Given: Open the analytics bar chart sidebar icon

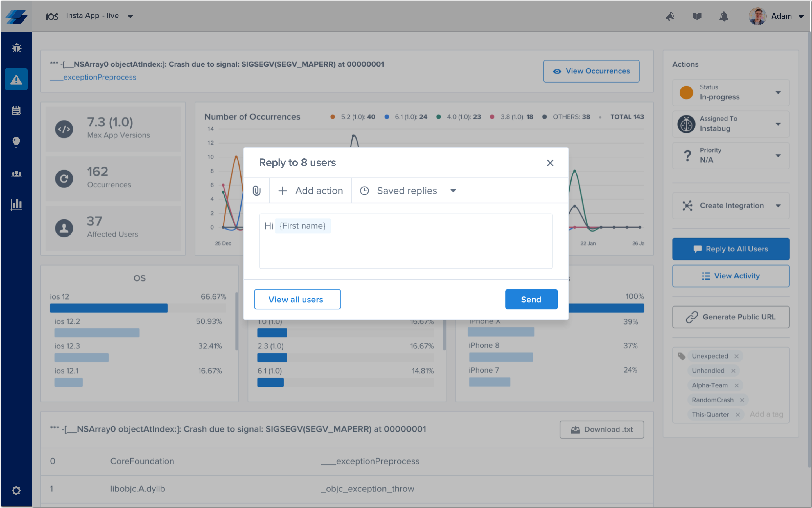Looking at the screenshot, I should pos(16,204).
